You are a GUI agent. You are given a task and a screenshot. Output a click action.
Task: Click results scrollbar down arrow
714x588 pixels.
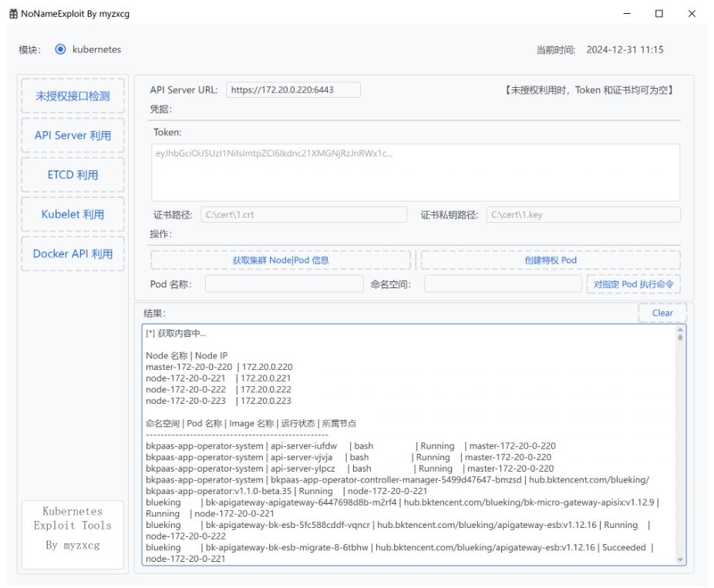[680, 559]
